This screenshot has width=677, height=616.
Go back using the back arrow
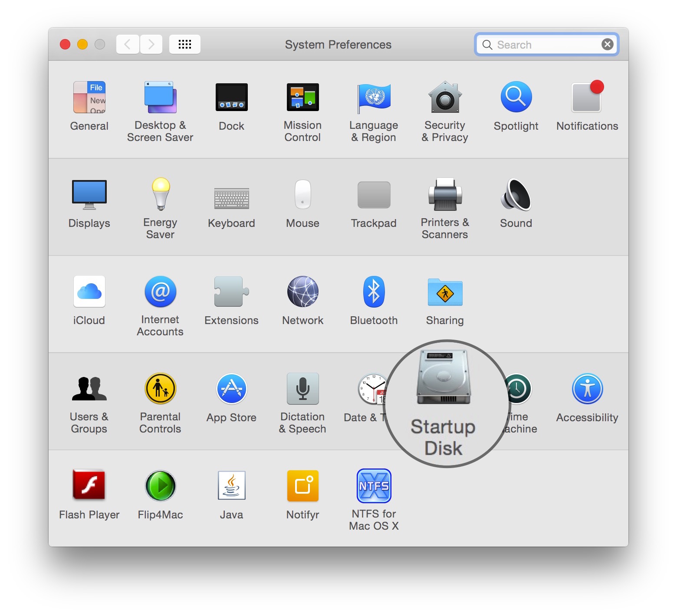127,44
